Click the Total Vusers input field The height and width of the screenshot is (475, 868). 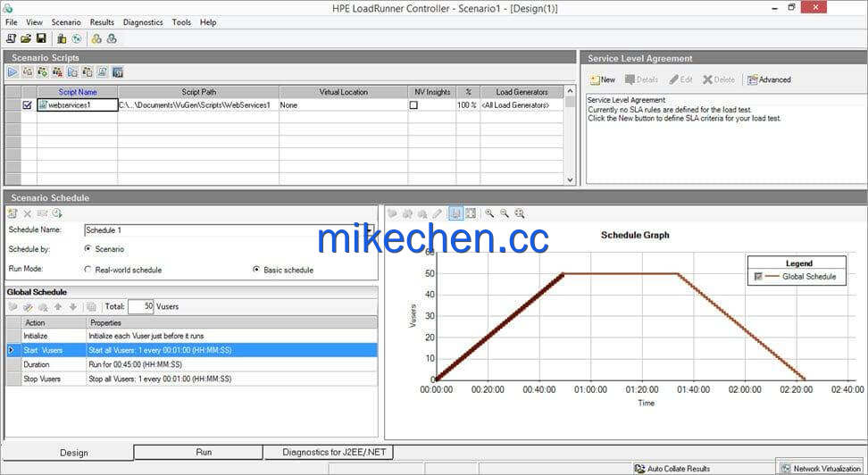[x=140, y=306]
